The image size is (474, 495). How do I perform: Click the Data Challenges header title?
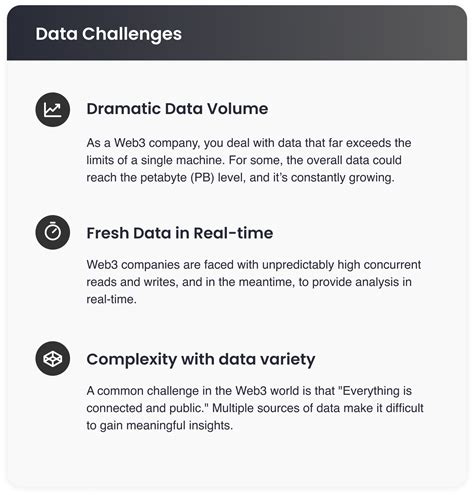pos(109,34)
